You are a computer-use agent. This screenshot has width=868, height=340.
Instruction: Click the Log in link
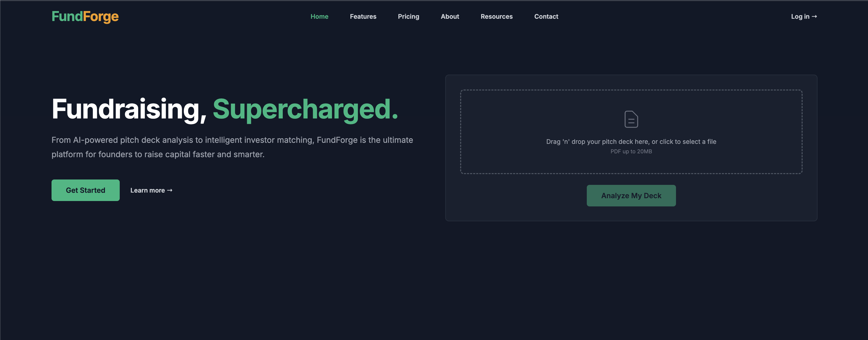click(800, 16)
